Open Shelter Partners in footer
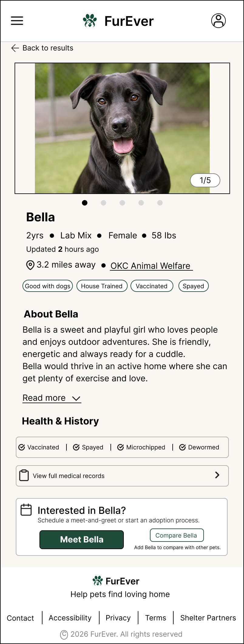Screen dimensions: 244x644 208,618
